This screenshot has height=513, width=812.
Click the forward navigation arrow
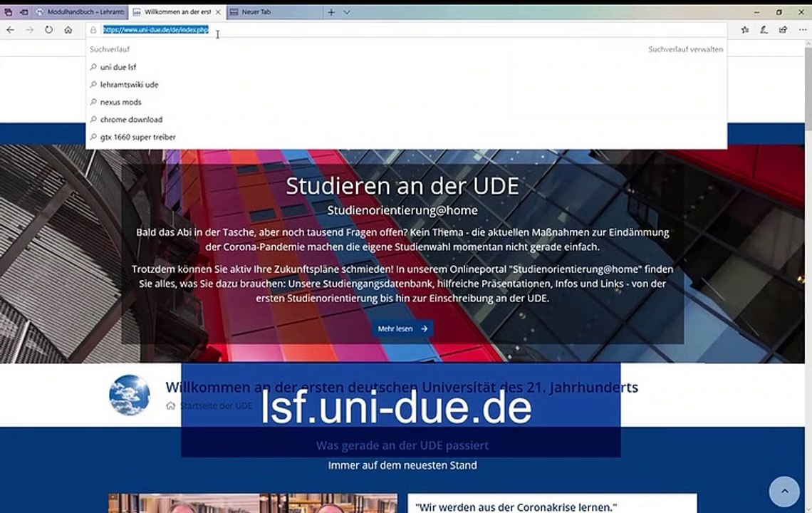(x=29, y=30)
